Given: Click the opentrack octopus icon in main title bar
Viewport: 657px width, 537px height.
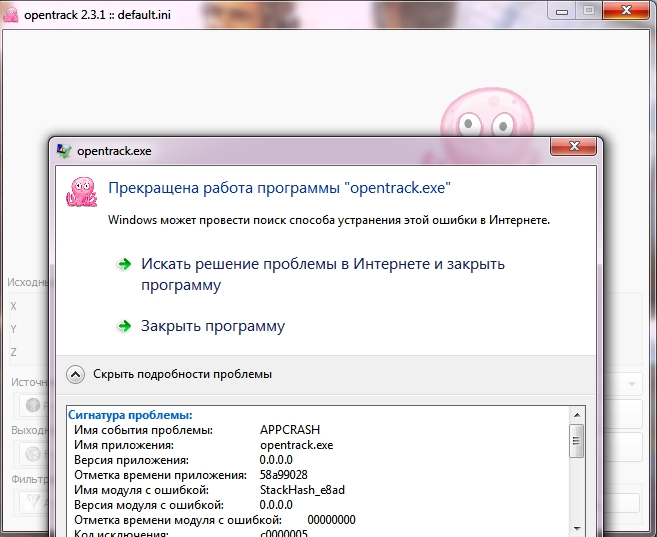Looking at the screenshot, I should [x=10, y=15].
